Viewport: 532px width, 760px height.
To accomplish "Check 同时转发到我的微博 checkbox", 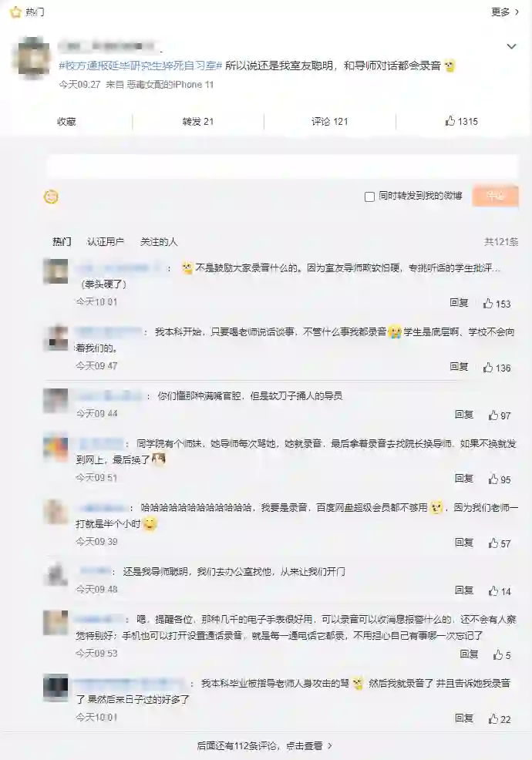I will pyautogui.click(x=369, y=197).
